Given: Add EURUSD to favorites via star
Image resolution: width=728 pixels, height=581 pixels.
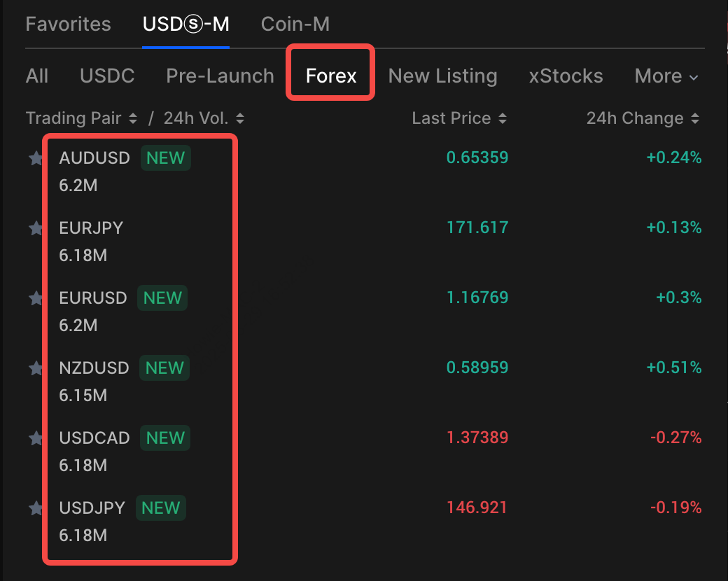Looking at the screenshot, I should pyautogui.click(x=36, y=299).
